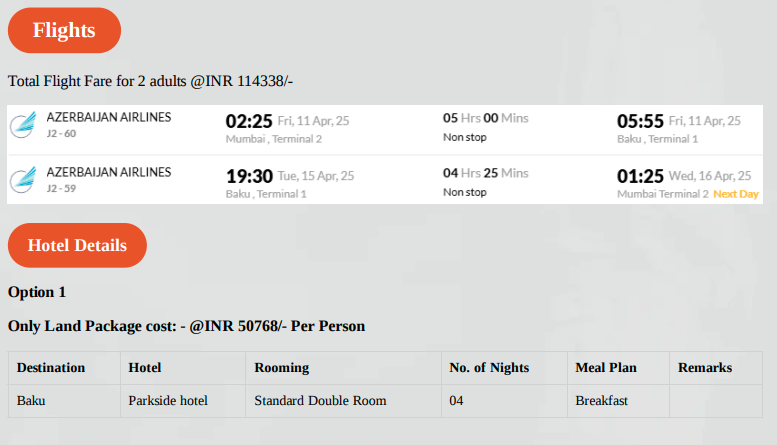This screenshot has width=777, height=445.
Task: Select the J2 - 59 flight number
Action: (x=61, y=189)
